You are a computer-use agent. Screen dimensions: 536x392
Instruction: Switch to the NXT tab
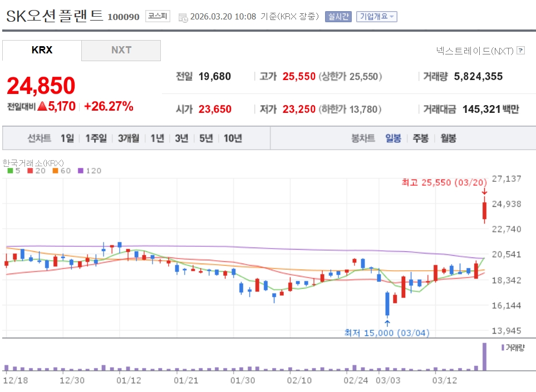(121, 50)
